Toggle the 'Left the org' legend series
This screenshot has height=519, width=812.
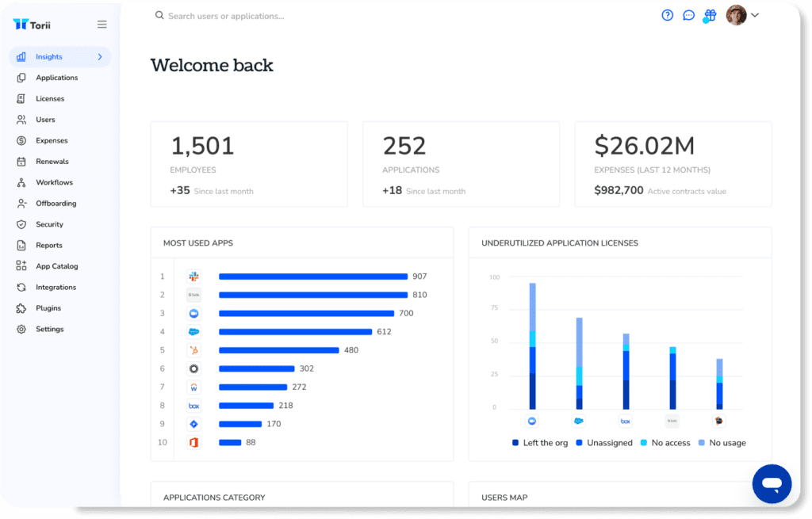[x=540, y=443]
